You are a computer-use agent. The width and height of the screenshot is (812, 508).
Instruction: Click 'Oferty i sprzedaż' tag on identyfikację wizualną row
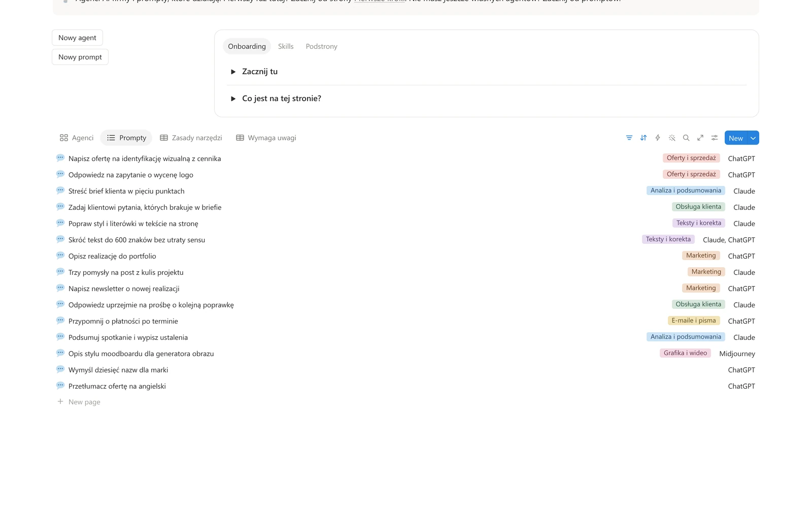click(x=691, y=158)
